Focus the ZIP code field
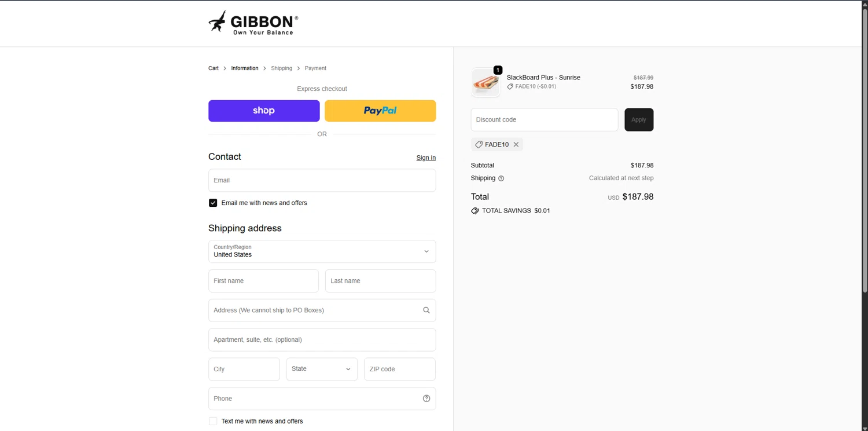 pyautogui.click(x=399, y=369)
